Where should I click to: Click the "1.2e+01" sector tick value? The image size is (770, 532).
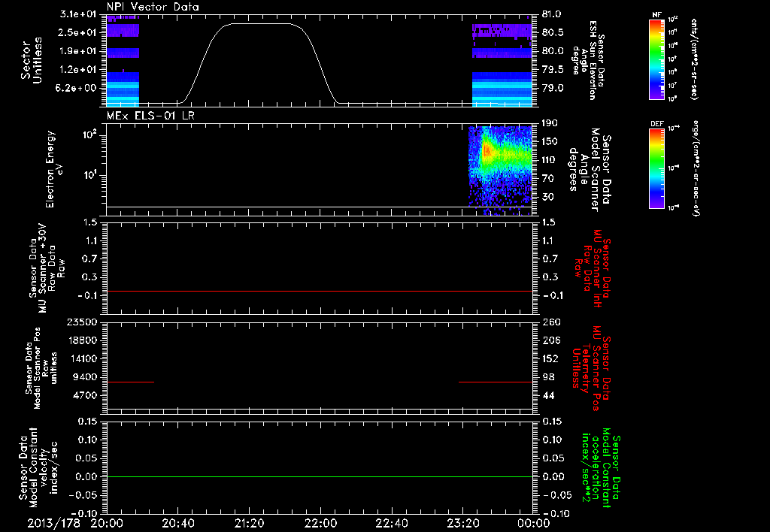coord(77,70)
